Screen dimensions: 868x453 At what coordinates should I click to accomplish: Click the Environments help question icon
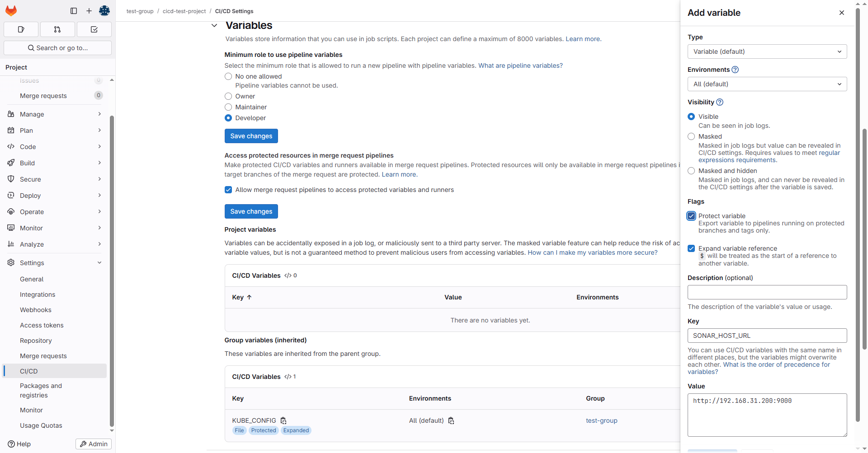(x=735, y=70)
